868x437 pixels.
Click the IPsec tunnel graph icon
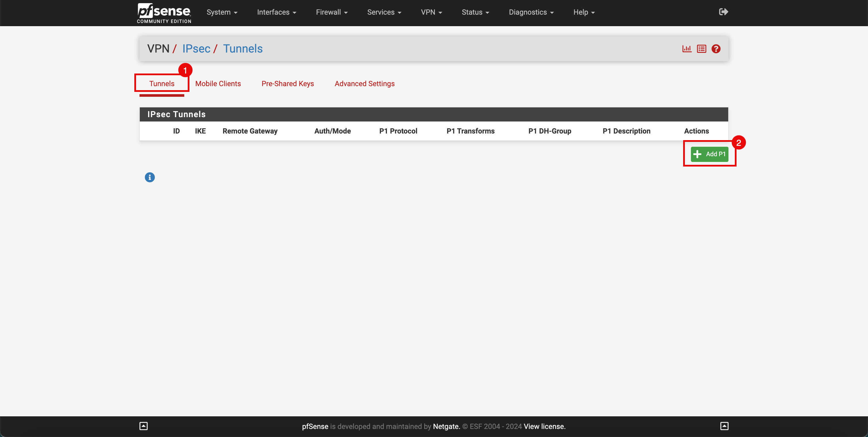click(686, 49)
